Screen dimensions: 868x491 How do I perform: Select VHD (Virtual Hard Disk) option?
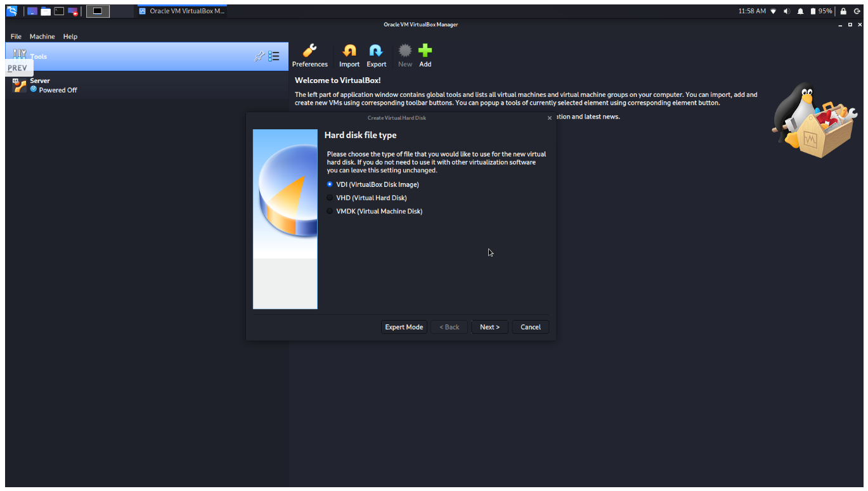366,198
